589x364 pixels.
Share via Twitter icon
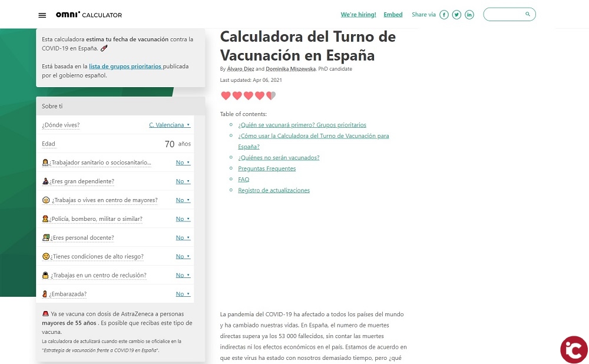(456, 15)
